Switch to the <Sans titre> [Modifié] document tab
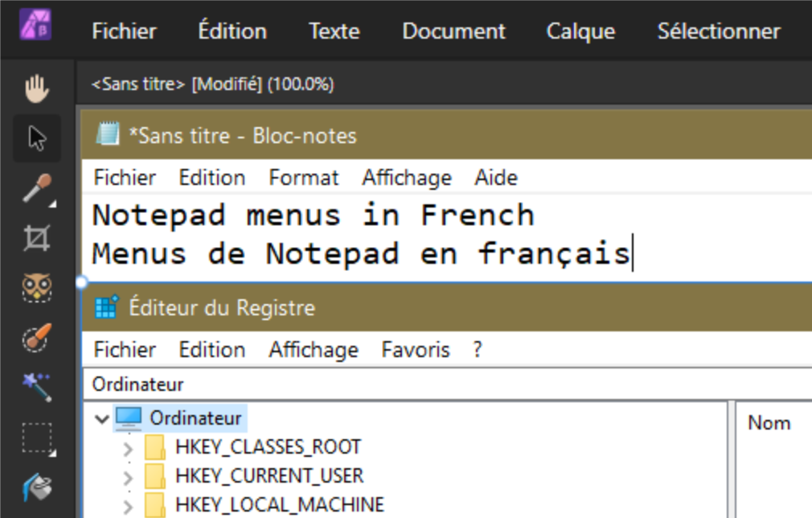This screenshot has width=812, height=518. pyautogui.click(x=213, y=84)
